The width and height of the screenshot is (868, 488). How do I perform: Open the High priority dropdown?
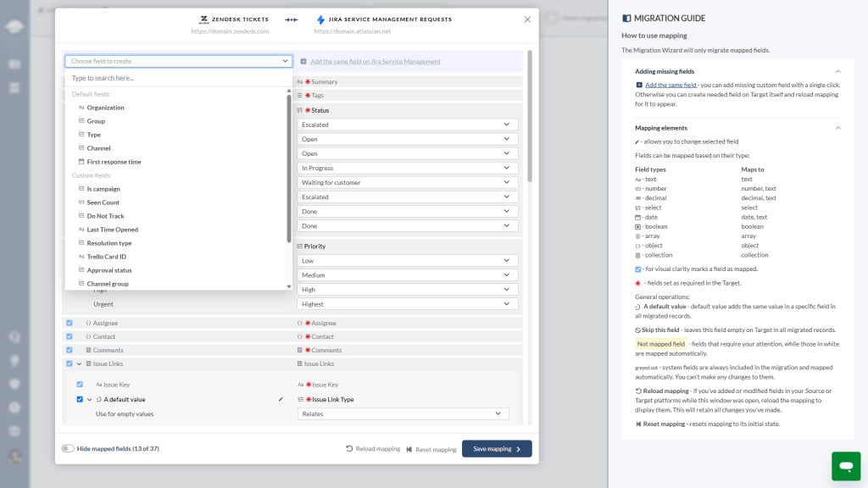[x=408, y=290]
